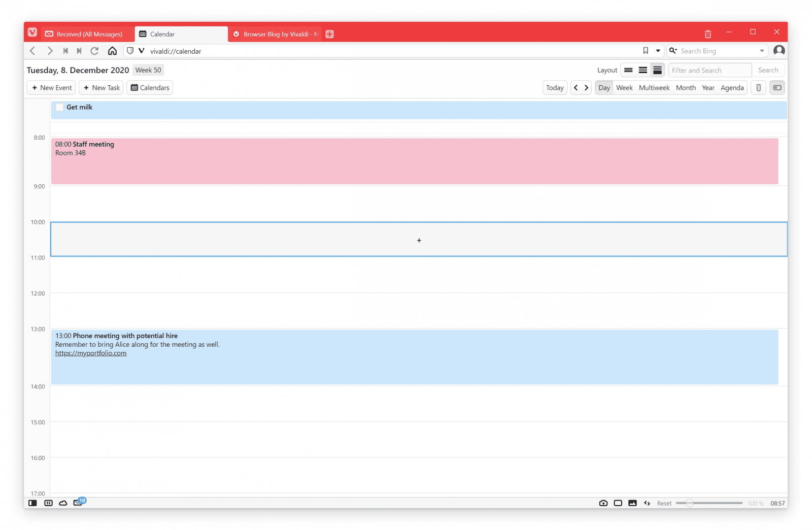Open the search engine dropdown

pos(673,51)
